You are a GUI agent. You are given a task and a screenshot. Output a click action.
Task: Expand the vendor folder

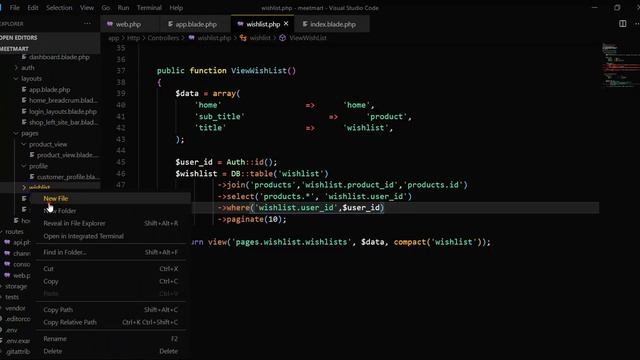pyautogui.click(x=15, y=308)
